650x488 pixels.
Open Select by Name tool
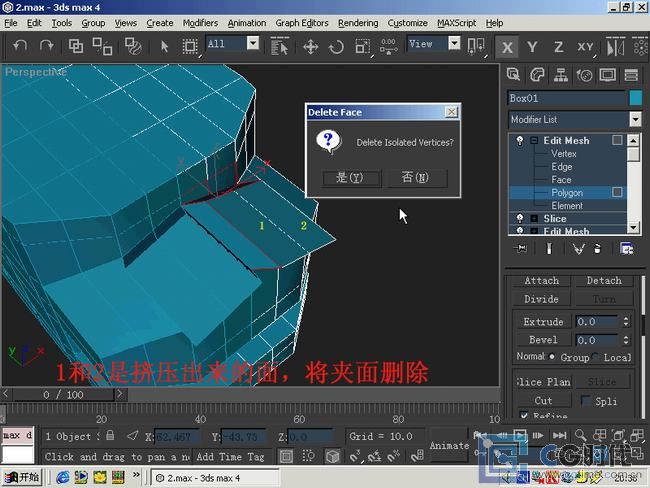point(279,46)
